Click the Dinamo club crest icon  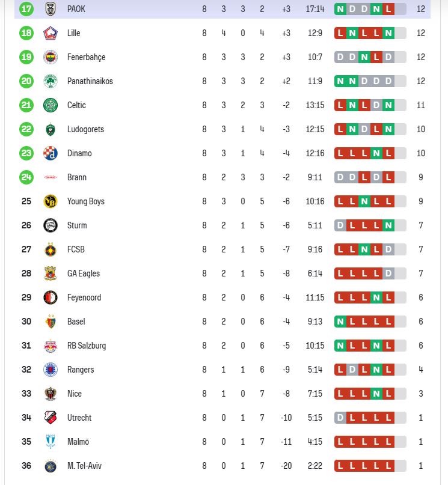(51, 153)
